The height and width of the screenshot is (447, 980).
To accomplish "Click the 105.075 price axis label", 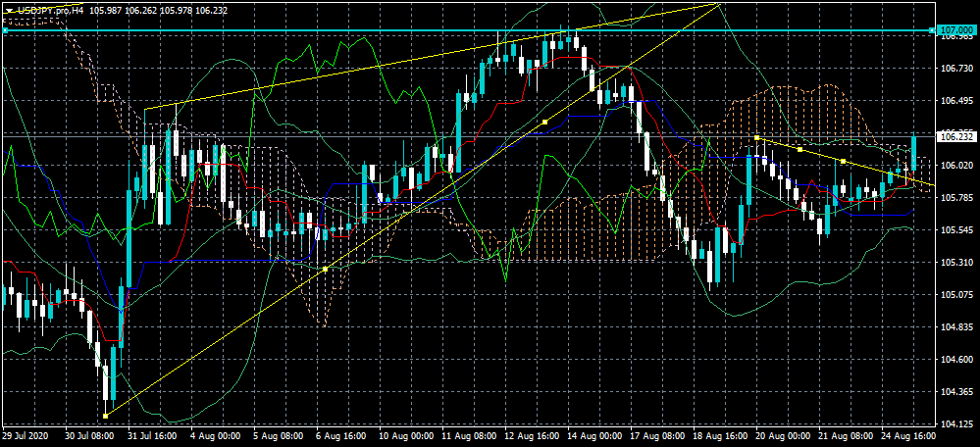I will pos(955,295).
